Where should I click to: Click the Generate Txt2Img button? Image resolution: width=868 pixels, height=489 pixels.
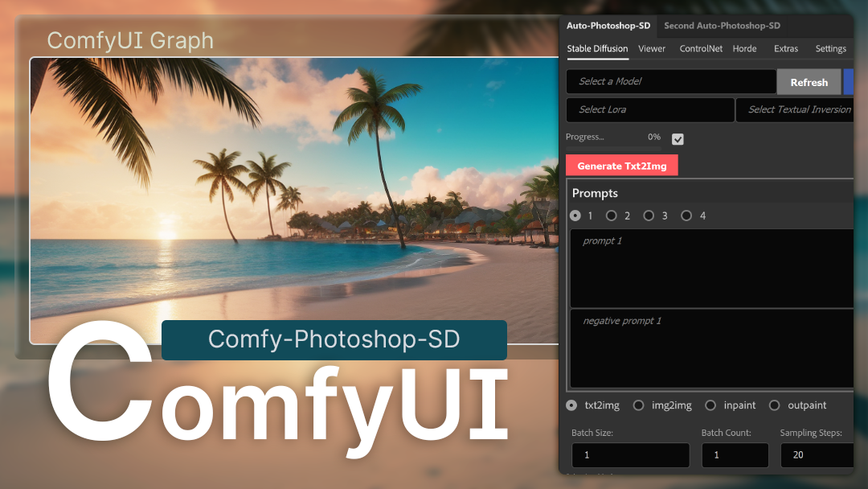point(621,165)
